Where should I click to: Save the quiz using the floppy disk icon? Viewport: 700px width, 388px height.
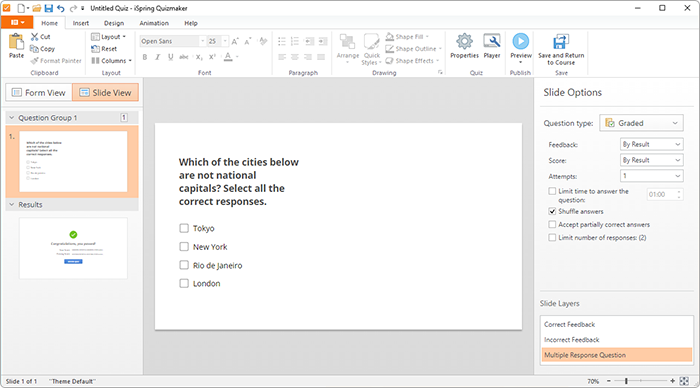[x=49, y=8]
